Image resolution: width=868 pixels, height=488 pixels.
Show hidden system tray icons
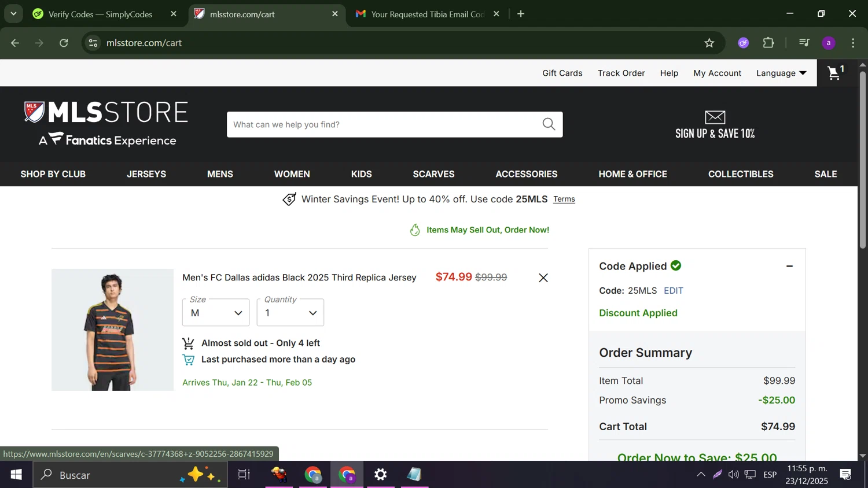[x=701, y=475]
